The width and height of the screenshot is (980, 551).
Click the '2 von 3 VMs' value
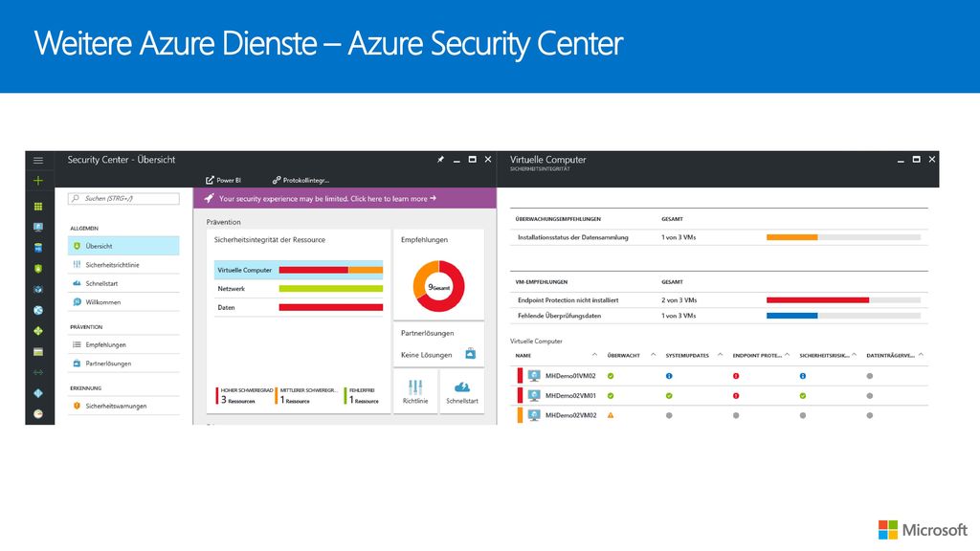click(x=679, y=299)
